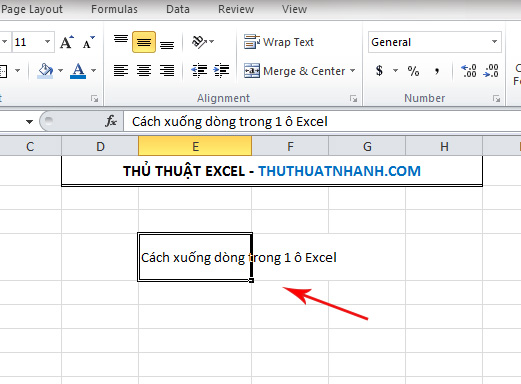Click the Decrease Indent icon
Image resolution: width=521 pixels, height=384 pixels.
point(199,71)
